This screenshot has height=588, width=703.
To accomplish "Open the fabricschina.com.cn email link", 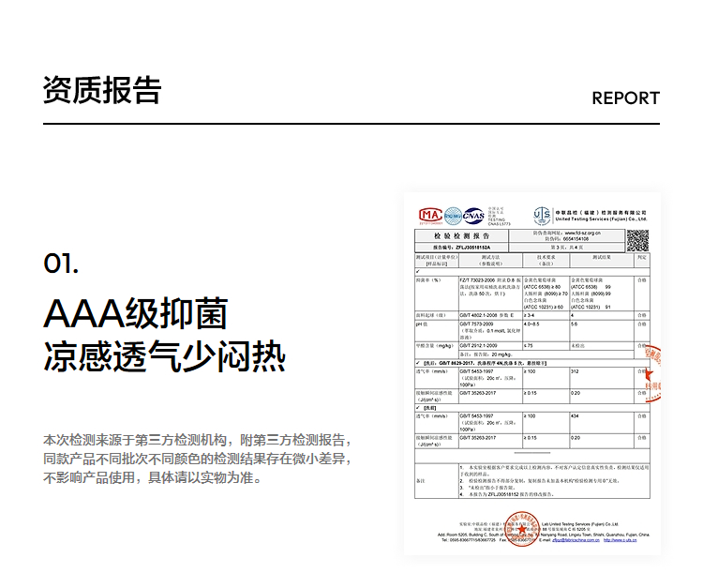I will point(576,540).
